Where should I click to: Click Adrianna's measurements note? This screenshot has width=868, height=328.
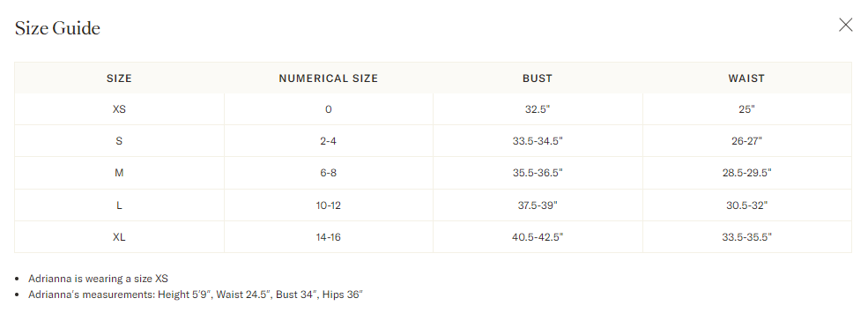[x=196, y=294]
